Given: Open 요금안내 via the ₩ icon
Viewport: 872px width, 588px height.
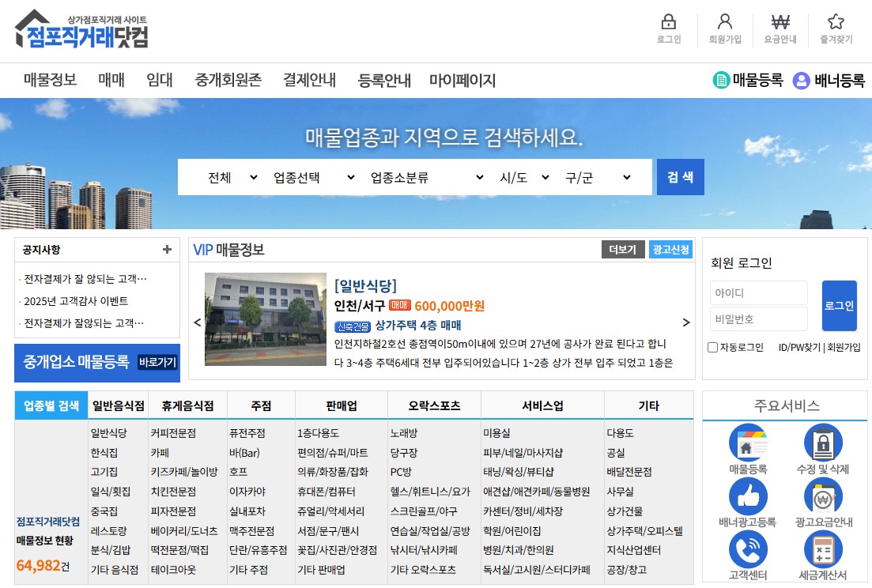Looking at the screenshot, I should (x=780, y=24).
